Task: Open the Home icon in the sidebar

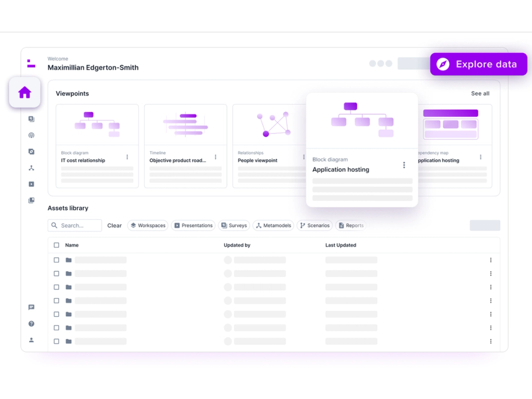Action: [x=25, y=92]
